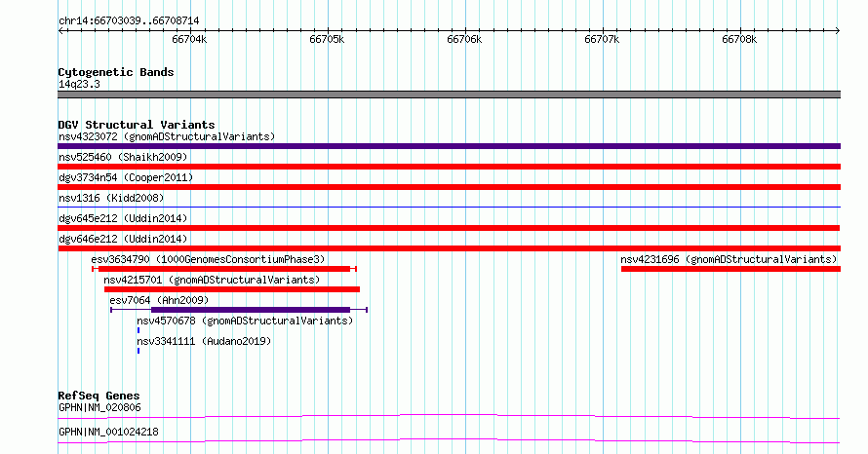Click the magenta GPHN NM_001024218 gene line
This screenshot has height=454, width=868.
pyautogui.click(x=449, y=440)
